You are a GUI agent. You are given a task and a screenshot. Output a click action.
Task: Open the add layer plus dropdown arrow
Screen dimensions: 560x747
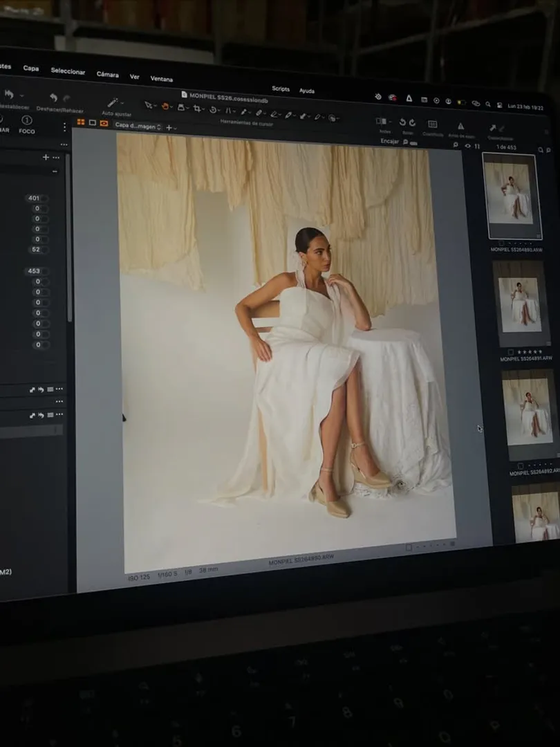(175, 128)
